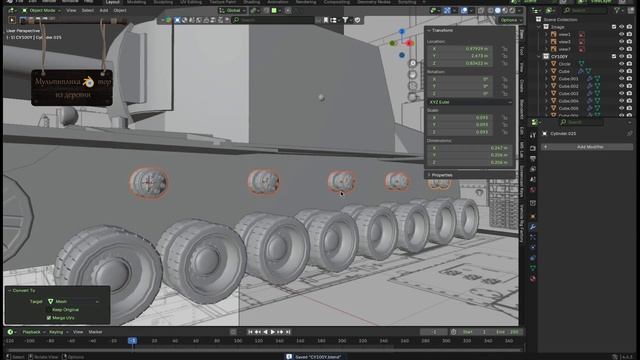Screen dimensions: 640x360
Task: Hide the Image collection via eye icon
Action: coord(622,27)
